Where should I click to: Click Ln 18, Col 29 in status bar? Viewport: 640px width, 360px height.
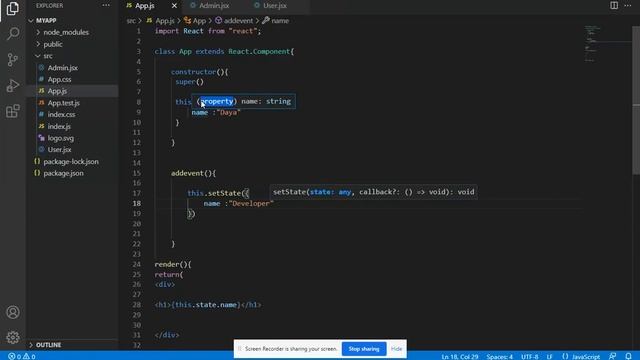pyautogui.click(x=460, y=356)
